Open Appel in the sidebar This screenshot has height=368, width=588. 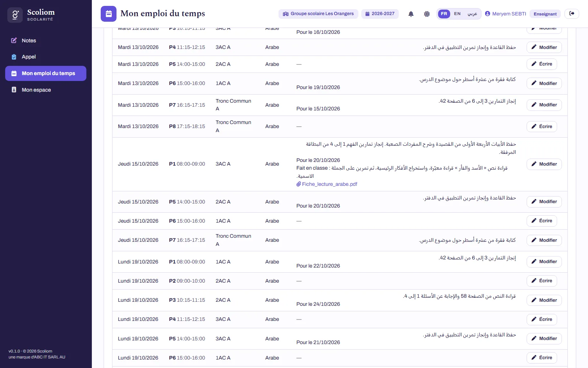pyautogui.click(x=46, y=57)
